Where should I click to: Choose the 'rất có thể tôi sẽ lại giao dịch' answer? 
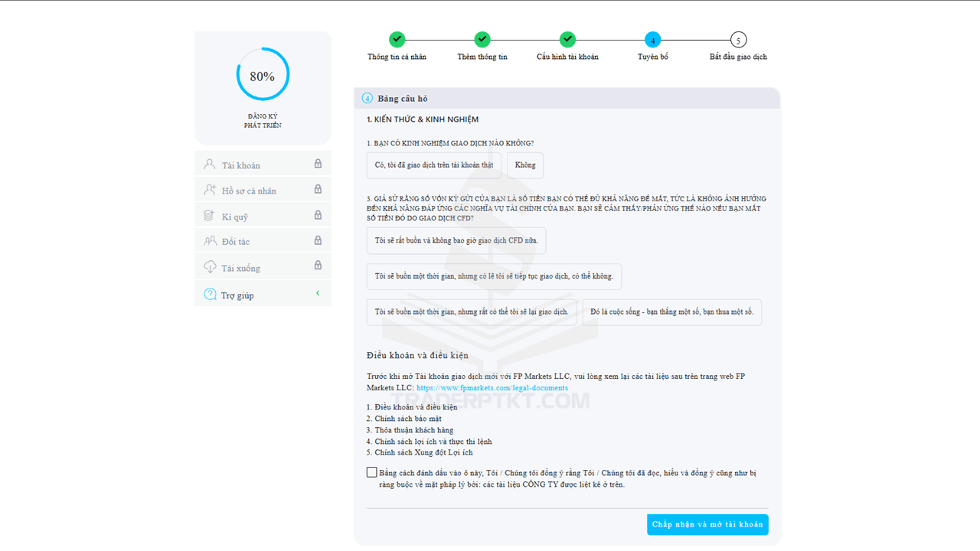(472, 312)
